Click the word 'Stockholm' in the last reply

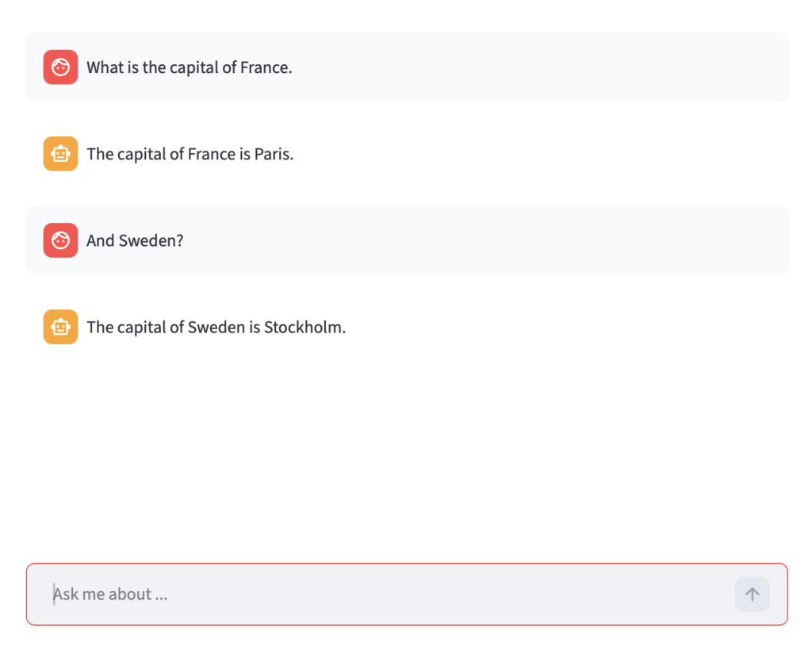[x=303, y=327]
